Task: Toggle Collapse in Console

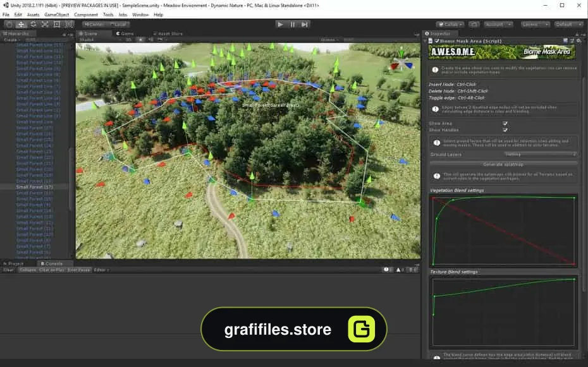Action: (x=27, y=270)
